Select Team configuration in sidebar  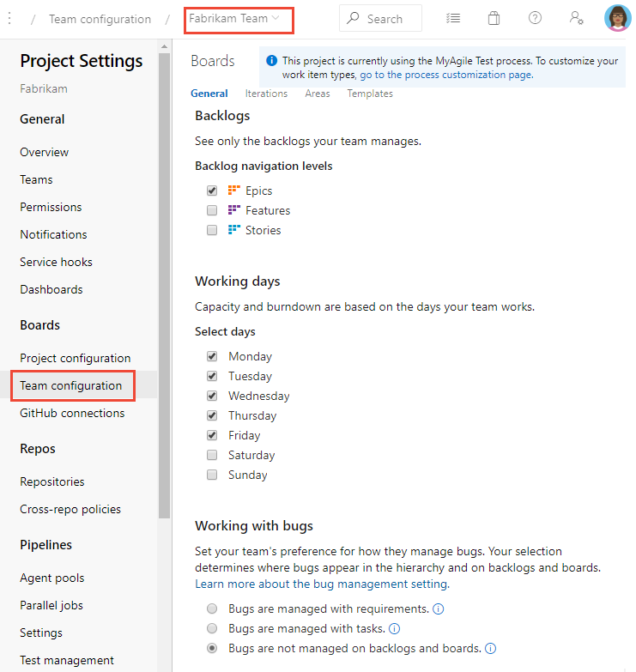(73, 385)
